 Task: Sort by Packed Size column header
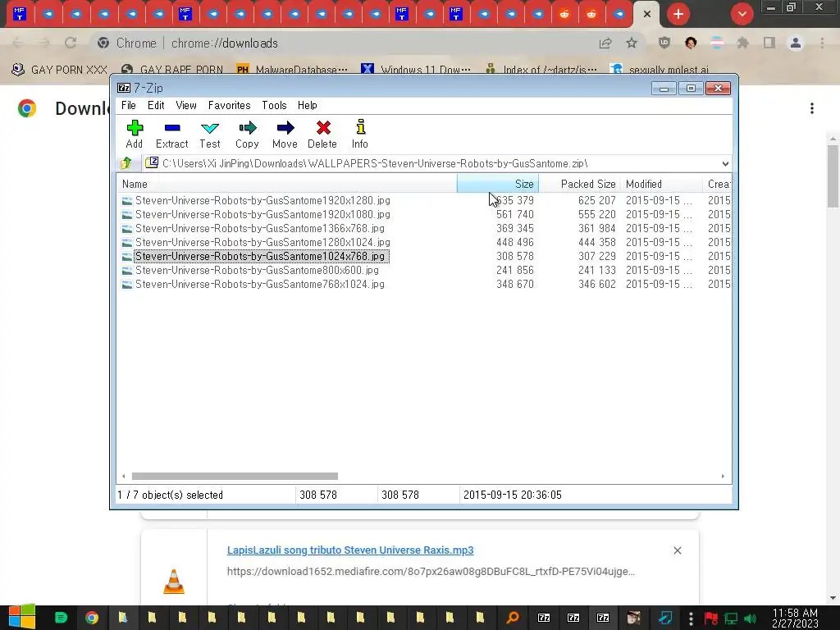pyautogui.click(x=580, y=184)
